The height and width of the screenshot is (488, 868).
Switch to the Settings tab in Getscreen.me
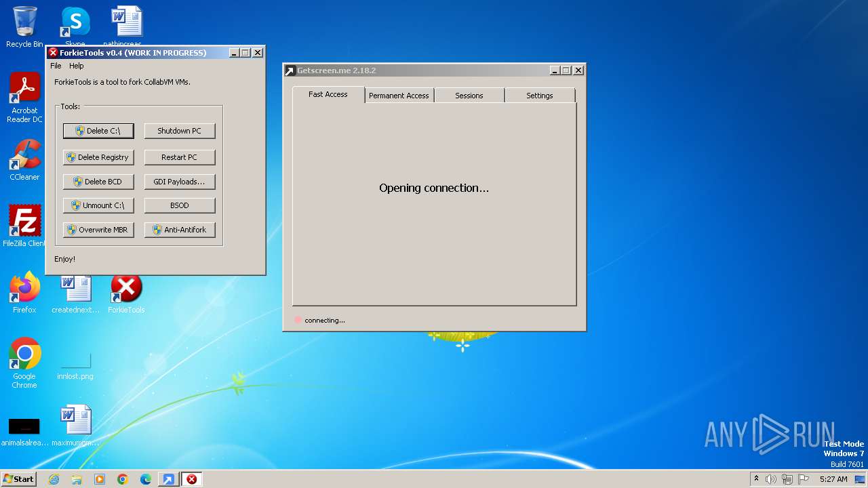pos(540,96)
